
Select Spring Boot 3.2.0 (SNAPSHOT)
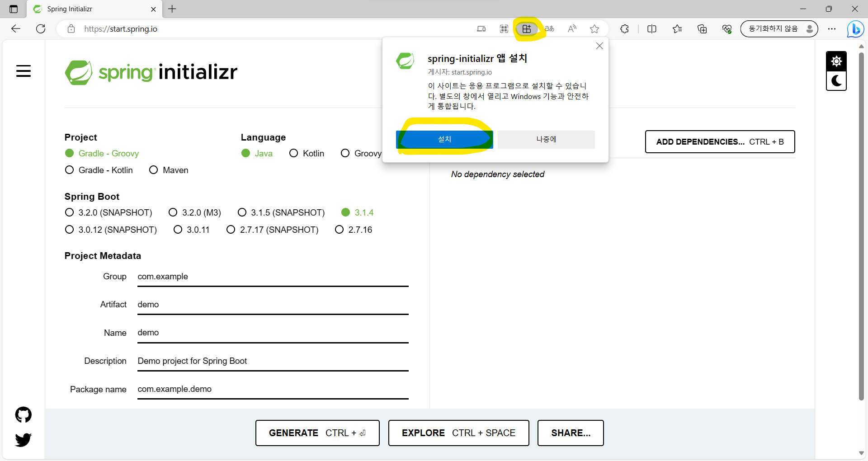108,212
